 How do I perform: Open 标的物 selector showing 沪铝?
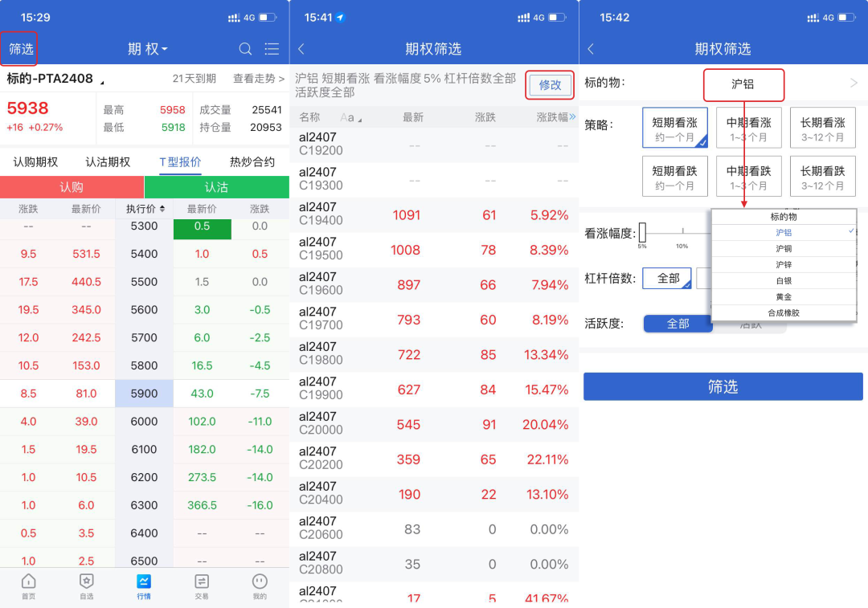[743, 84]
